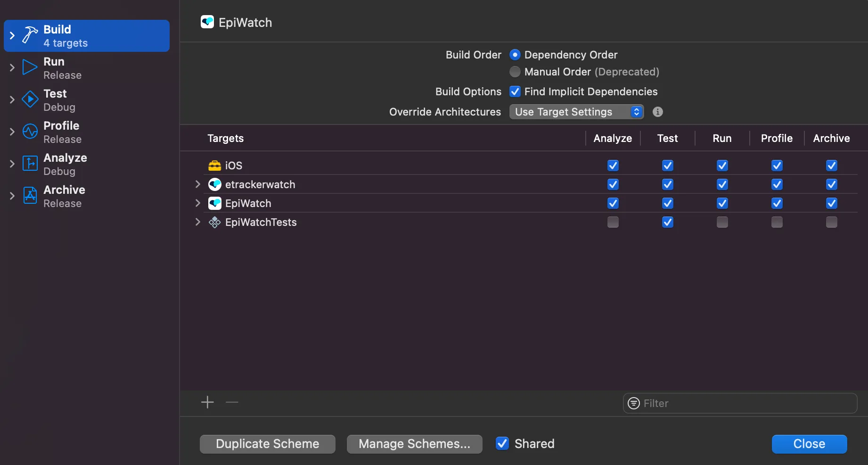The height and width of the screenshot is (465, 868).
Task: Click the EpiWatch scheme icon at the top
Action: click(x=207, y=22)
